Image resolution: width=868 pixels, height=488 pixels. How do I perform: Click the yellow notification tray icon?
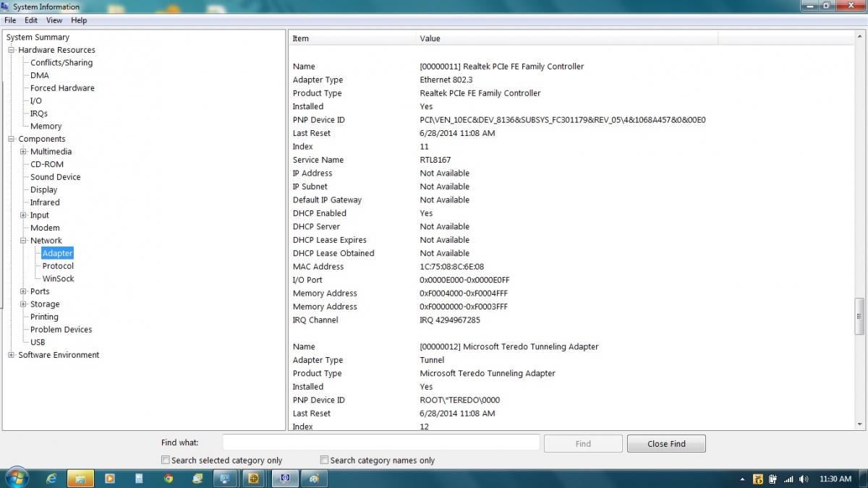pyautogui.click(x=758, y=479)
